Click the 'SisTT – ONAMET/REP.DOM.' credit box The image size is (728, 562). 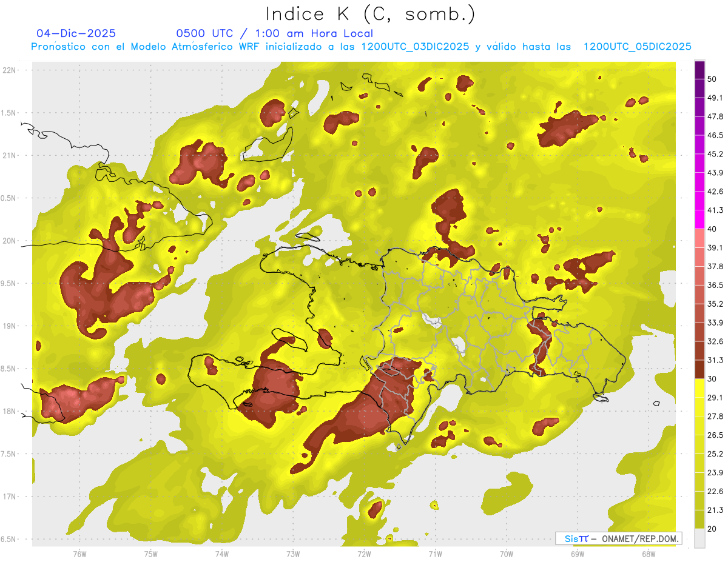pos(618,538)
